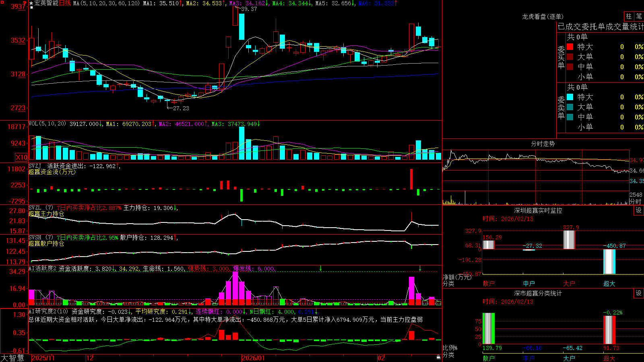Click the stock name 宏英智能
Image resolution: width=644 pixels, height=362 pixels.
pyautogui.click(x=46, y=3)
